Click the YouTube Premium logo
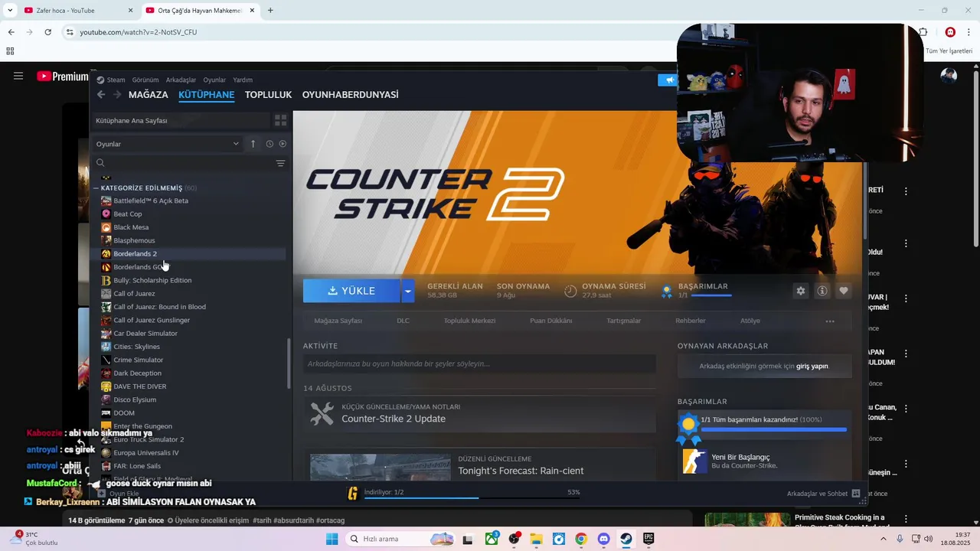This screenshot has width=980, height=551. point(62,77)
